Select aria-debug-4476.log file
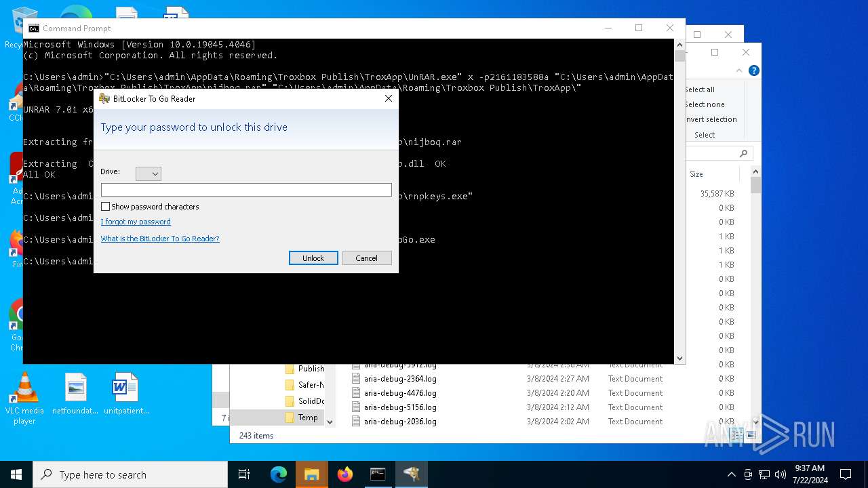The image size is (868, 488). click(x=400, y=393)
